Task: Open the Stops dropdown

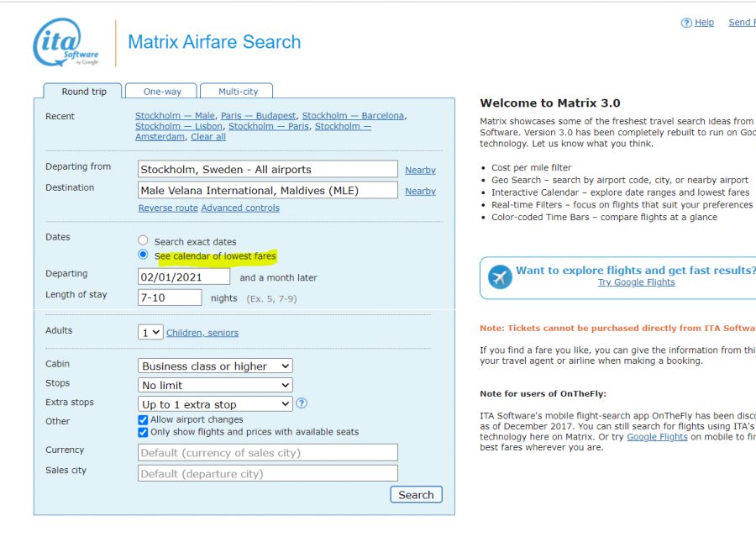Action: pyautogui.click(x=215, y=385)
